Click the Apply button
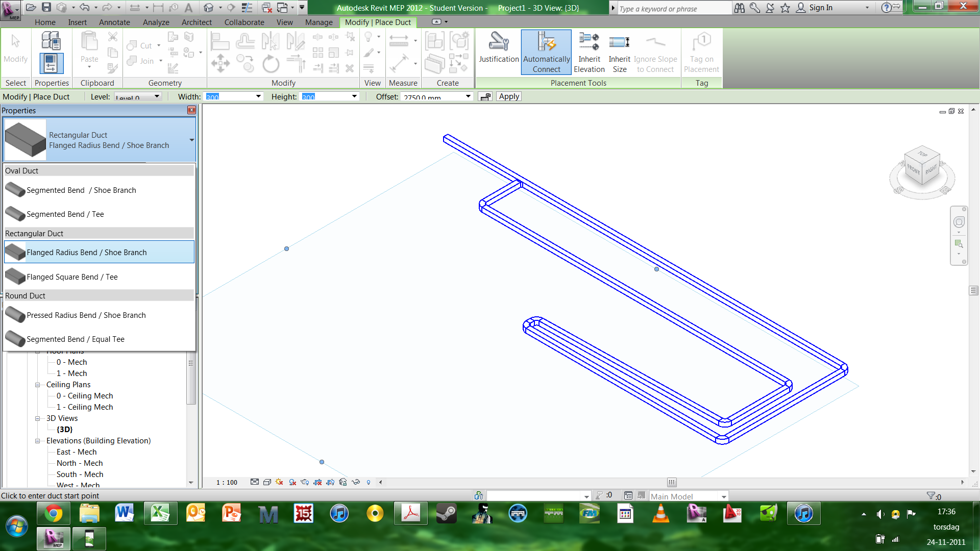 tap(509, 96)
